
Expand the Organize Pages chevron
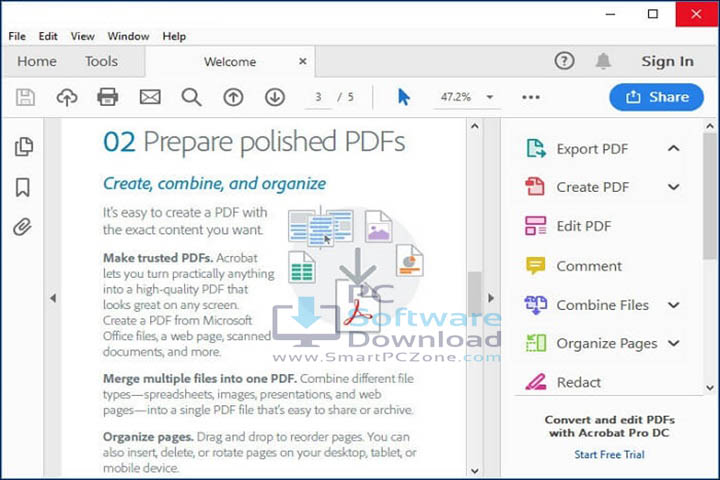click(674, 343)
